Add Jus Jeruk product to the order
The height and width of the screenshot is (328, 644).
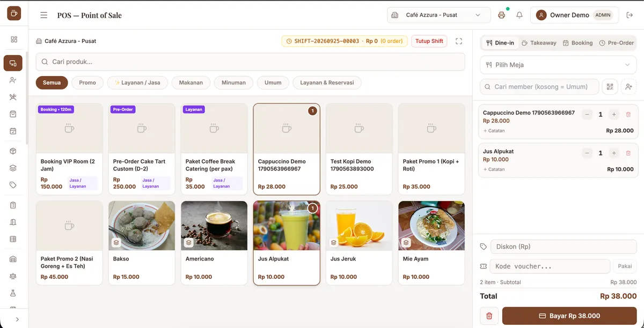pyautogui.click(x=359, y=243)
